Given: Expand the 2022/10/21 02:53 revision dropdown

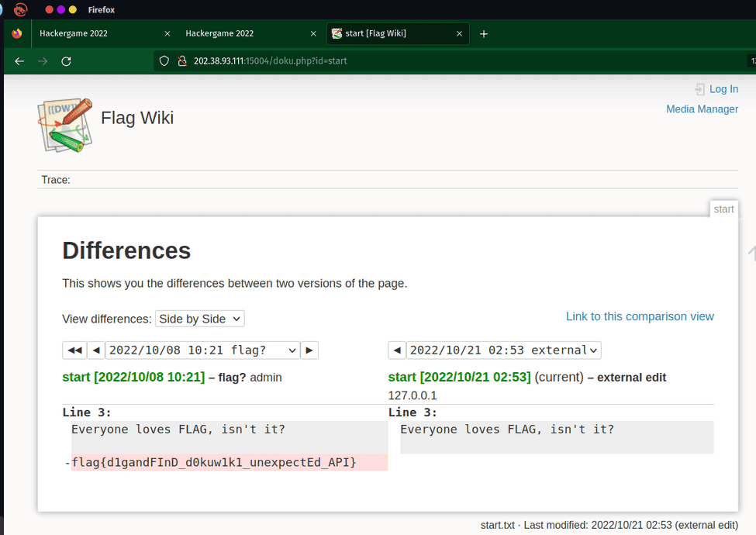Looking at the screenshot, I should point(503,350).
